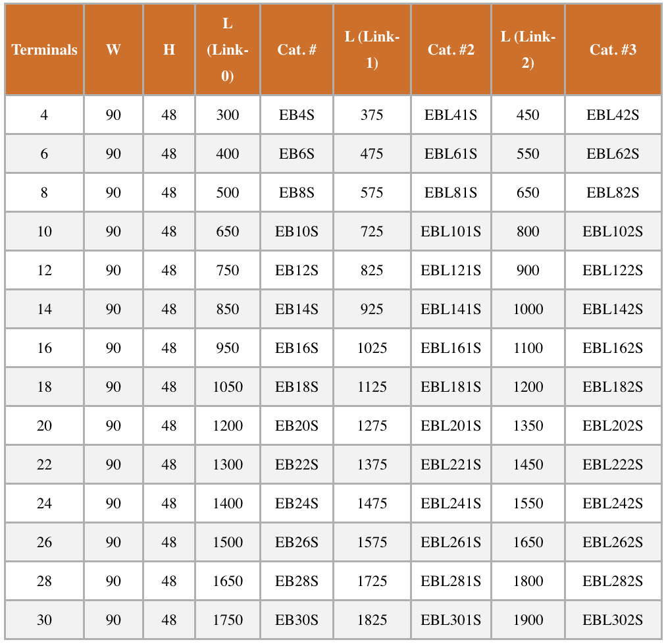This screenshot has height=644, width=666.
Task: Click the EB20S catalog cell
Action: (297, 426)
